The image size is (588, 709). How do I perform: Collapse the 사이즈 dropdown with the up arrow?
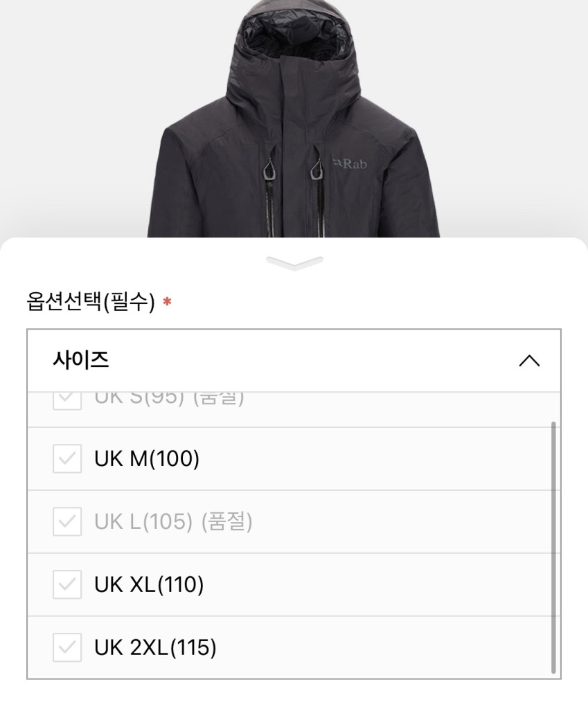pyautogui.click(x=529, y=361)
